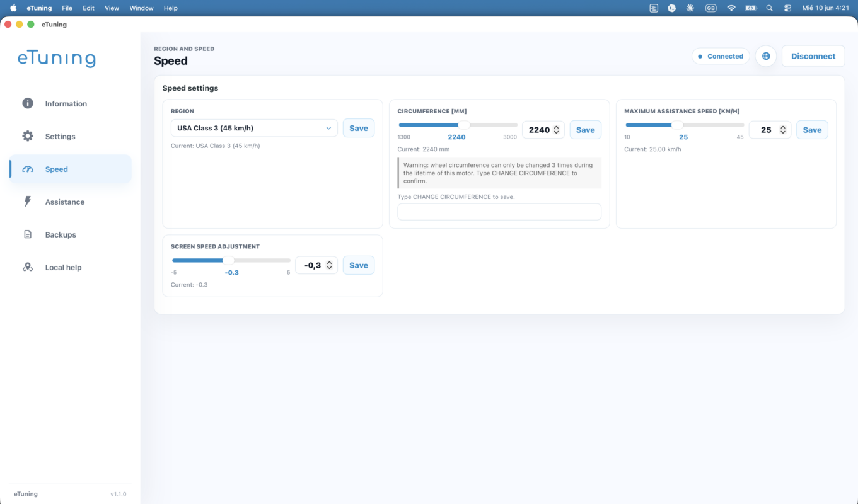This screenshot has width=858, height=504.
Task: Open Control Center icon in menu bar
Action: click(x=787, y=8)
